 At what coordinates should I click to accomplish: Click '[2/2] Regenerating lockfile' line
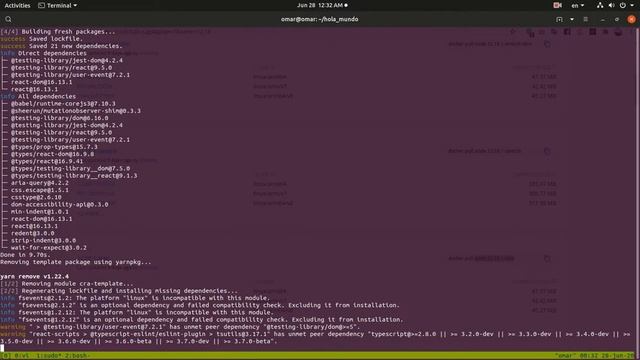(119, 291)
